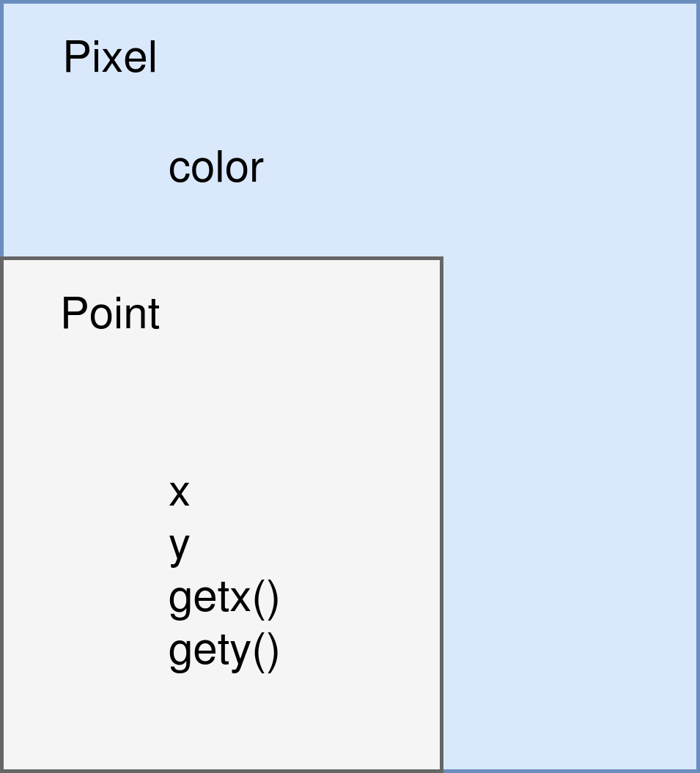This screenshot has width=700, height=773.
Task: Click top-right corner of the Point box
Action: point(442,258)
